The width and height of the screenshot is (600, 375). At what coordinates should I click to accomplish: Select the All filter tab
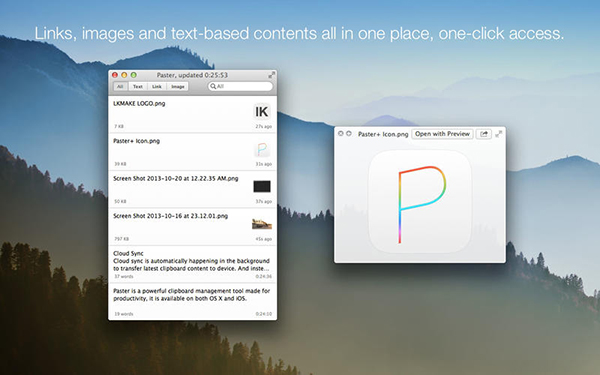pos(120,86)
